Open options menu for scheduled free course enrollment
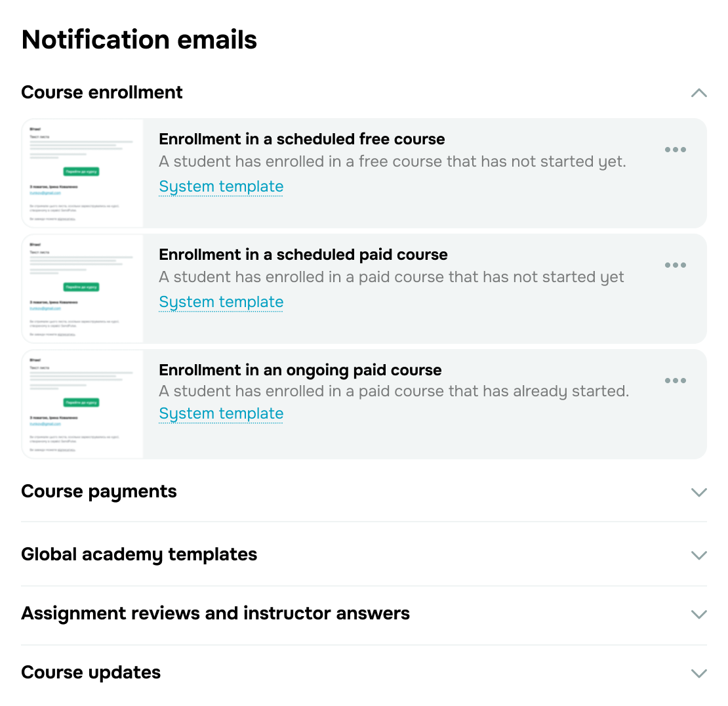 (675, 150)
